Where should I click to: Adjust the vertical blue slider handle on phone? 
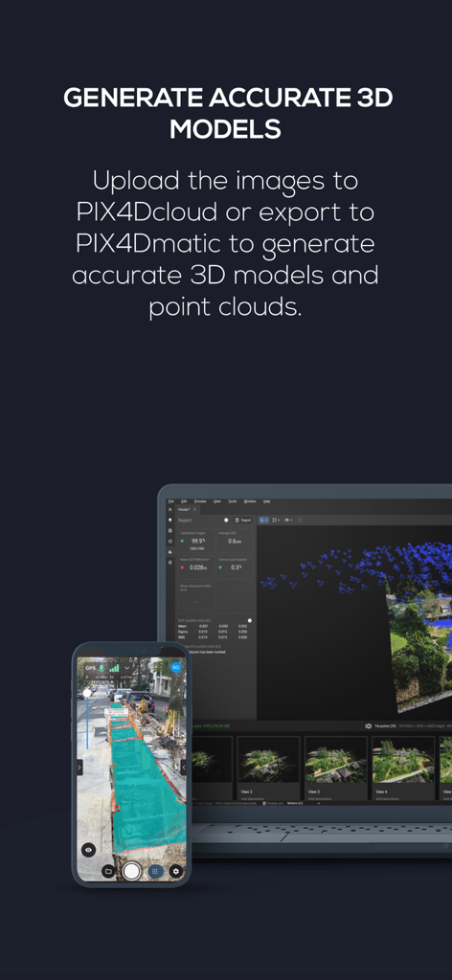point(87,693)
